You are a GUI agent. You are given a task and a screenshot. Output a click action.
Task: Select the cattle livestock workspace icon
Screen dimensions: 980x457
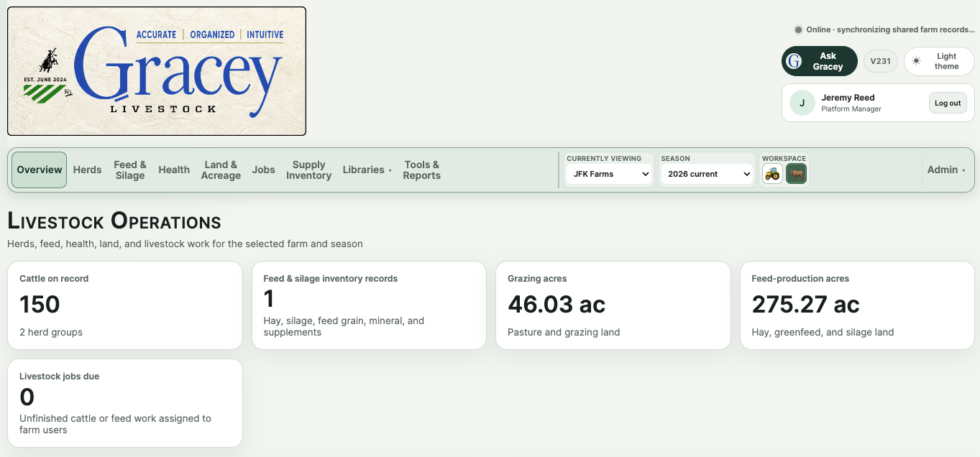[796, 174]
